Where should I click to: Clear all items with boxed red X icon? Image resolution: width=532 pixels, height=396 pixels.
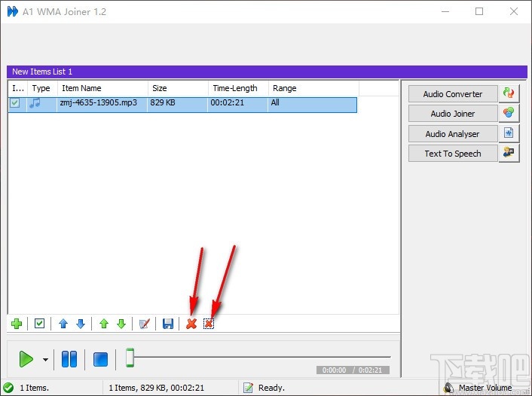pos(209,324)
